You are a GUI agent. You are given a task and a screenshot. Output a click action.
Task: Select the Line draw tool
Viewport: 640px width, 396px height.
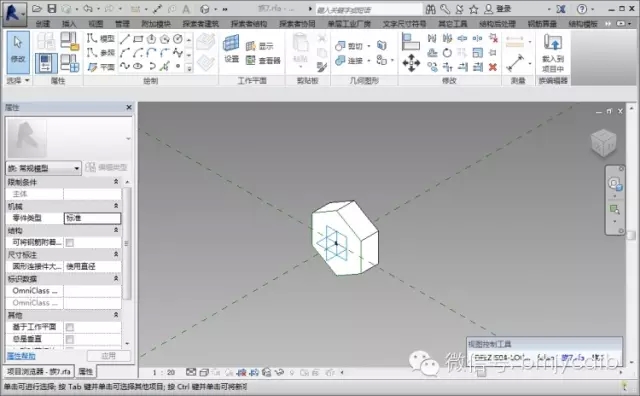[x=125, y=39]
